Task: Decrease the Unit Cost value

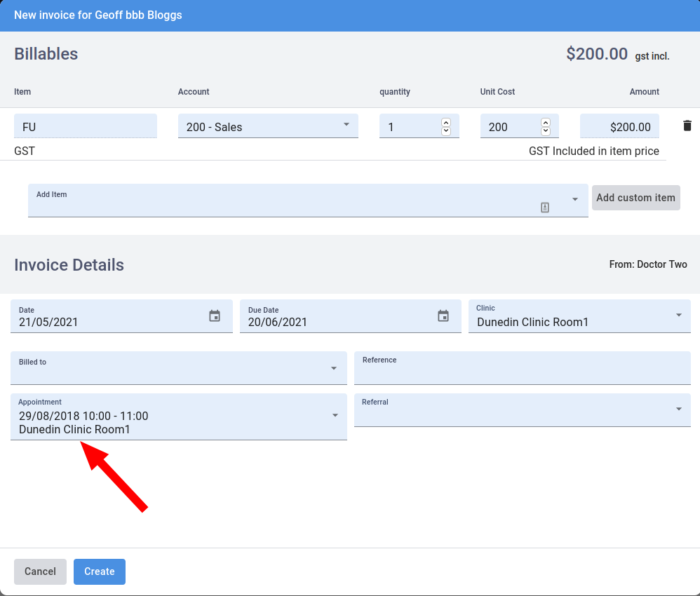Action: point(546,130)
